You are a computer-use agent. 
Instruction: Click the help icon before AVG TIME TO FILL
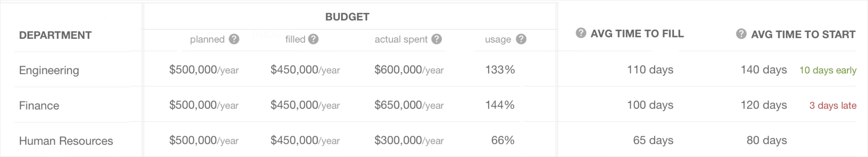click(x=581, y=33)
